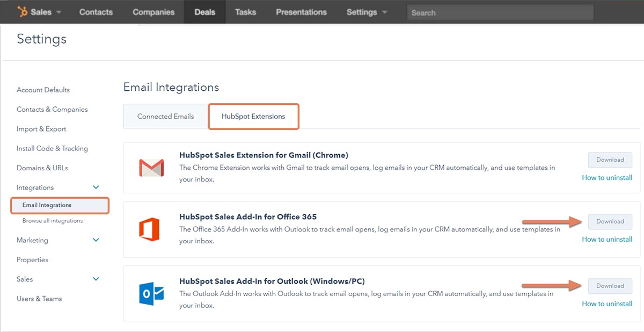This screenshot has width=644, height=332.
Task: Download the Office 365 Add-In
Action: (x=610, y=221)
